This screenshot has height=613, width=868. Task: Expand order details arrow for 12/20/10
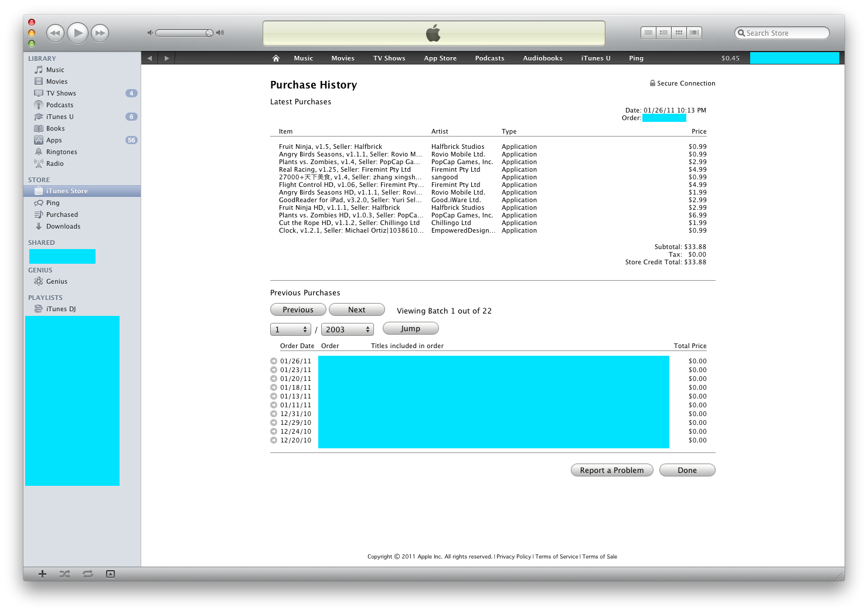click(274, 440)
